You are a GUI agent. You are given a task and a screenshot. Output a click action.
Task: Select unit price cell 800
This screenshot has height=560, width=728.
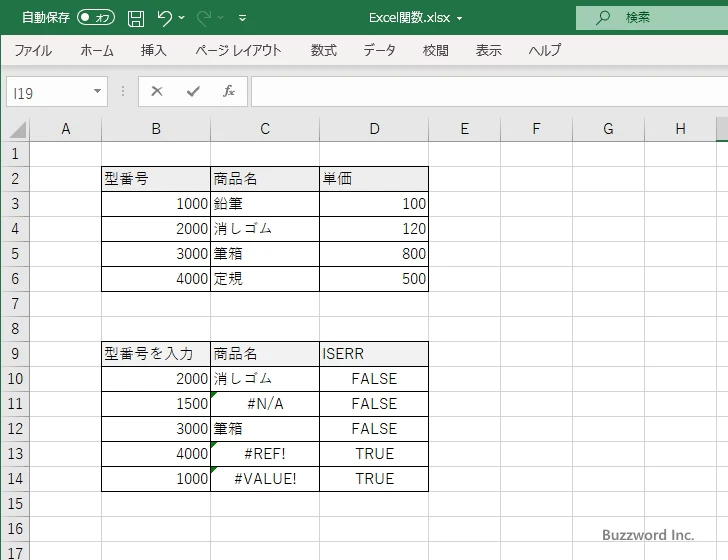374,254
